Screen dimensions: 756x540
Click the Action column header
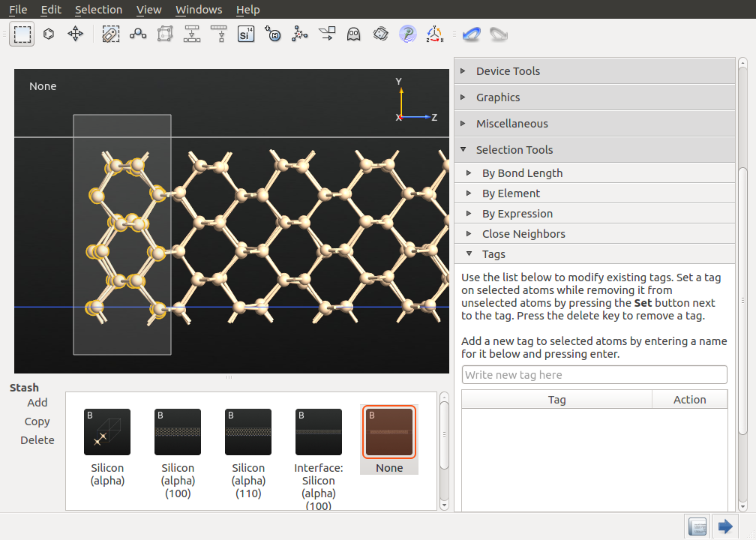(x=689, y=400)
